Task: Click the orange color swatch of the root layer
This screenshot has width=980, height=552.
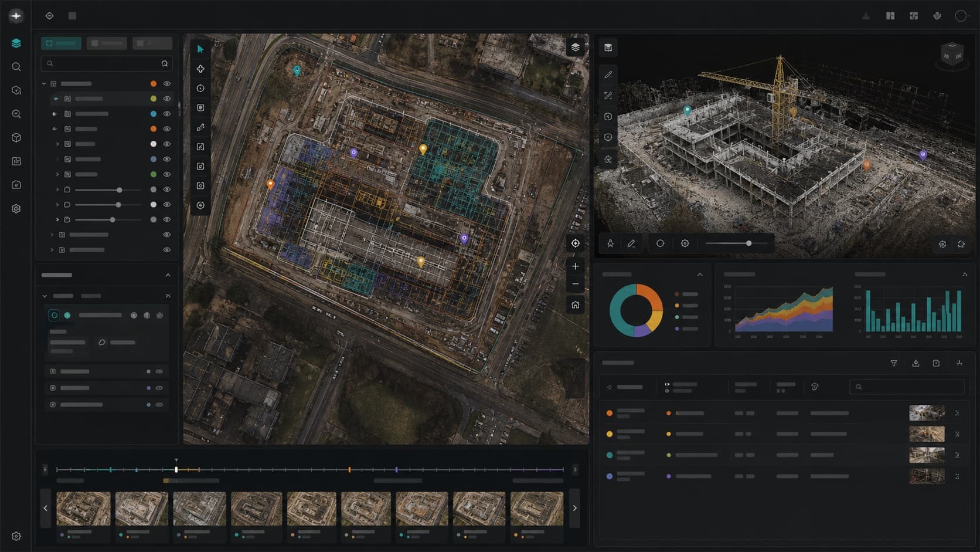Action: pos(154,84)
